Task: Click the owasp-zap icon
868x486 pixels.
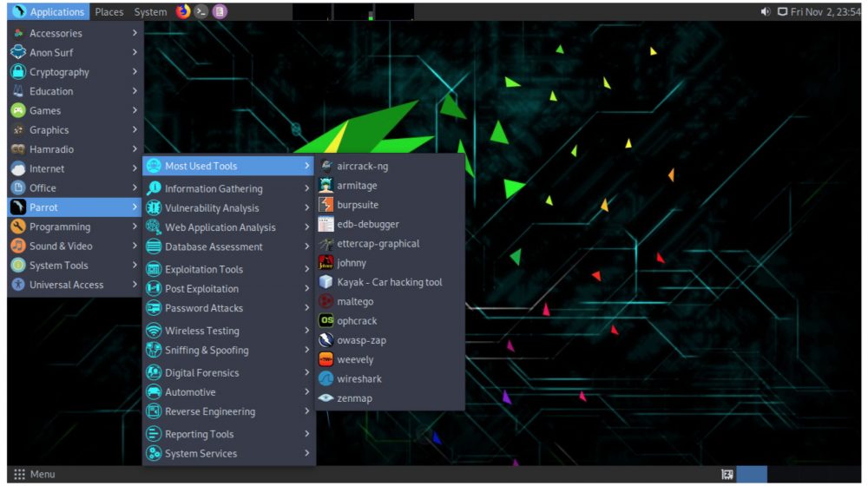Action: tap(325, 340)
